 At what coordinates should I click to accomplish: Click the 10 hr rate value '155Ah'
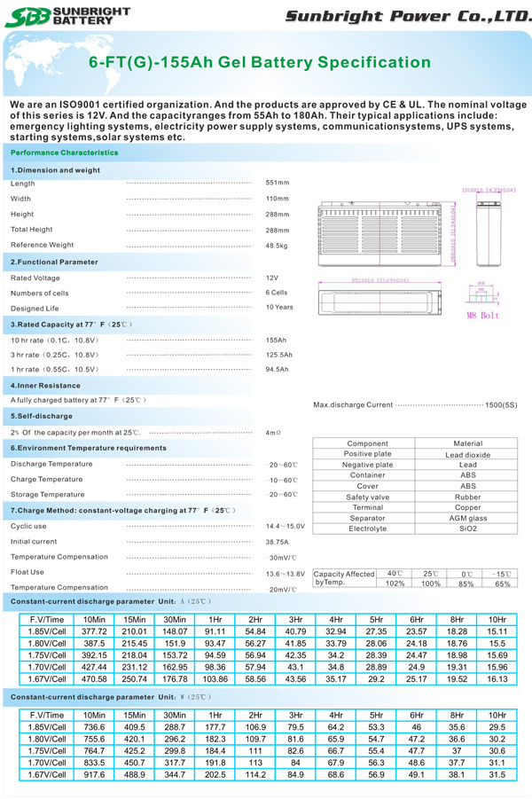click(276, 340)
